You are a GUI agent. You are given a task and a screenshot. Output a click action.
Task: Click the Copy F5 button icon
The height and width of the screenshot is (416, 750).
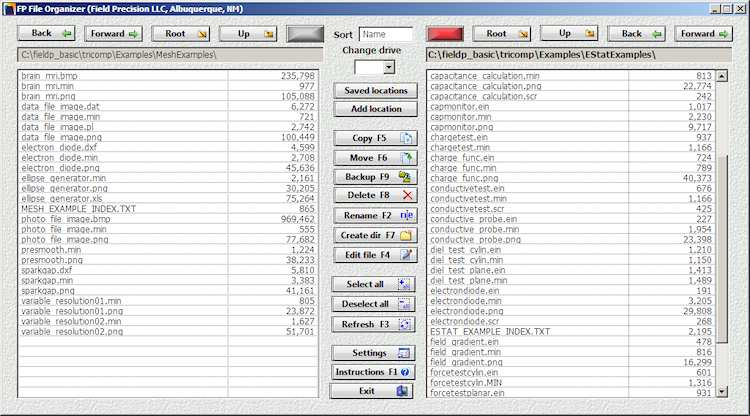pyautogui.click(x=406, y=138)
